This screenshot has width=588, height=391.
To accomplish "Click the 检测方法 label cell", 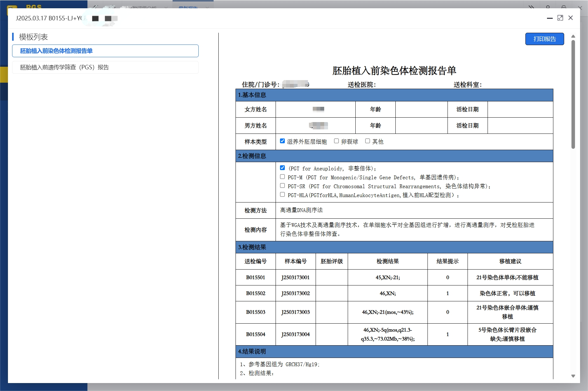I will click(256, 210).
